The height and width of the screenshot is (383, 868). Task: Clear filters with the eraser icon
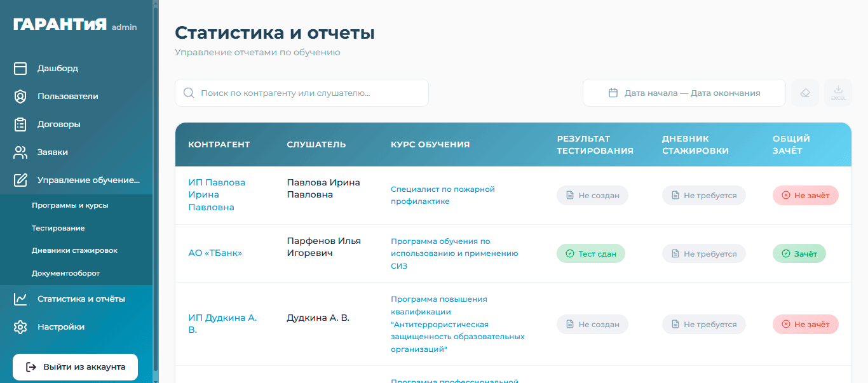click(805, 93)
